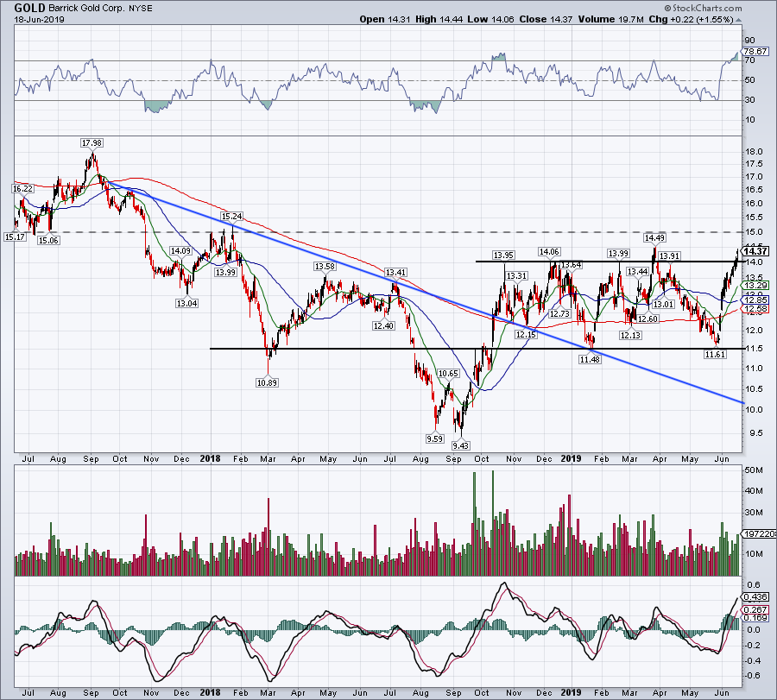Click the 13.04 low price label
The width and height of the screenshot is (777, 700).
186,303
